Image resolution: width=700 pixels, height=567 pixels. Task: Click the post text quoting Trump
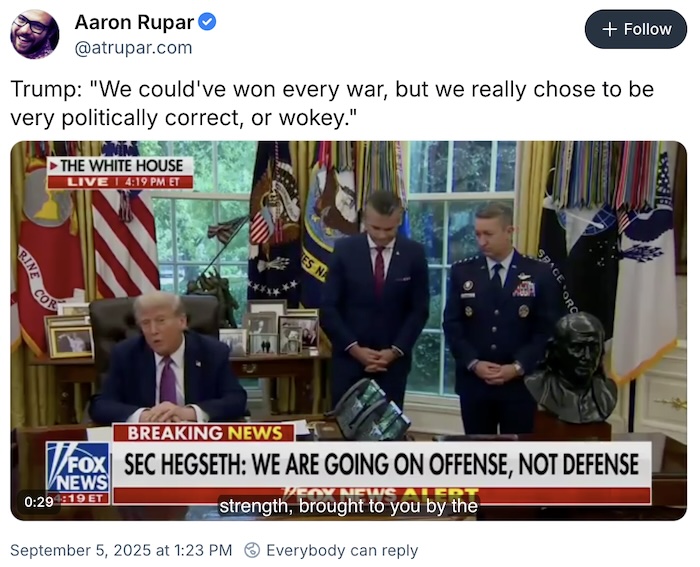click(332, 103)
